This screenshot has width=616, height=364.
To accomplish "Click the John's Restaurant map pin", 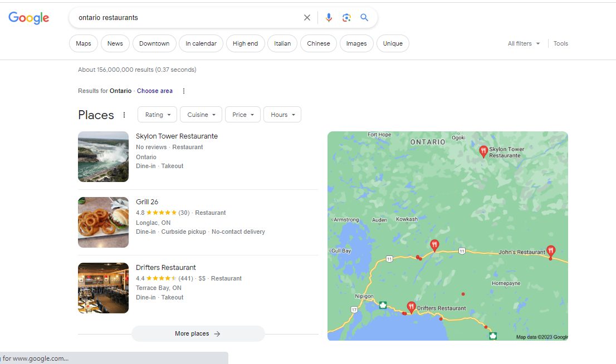I will click(x=551, y=252).
